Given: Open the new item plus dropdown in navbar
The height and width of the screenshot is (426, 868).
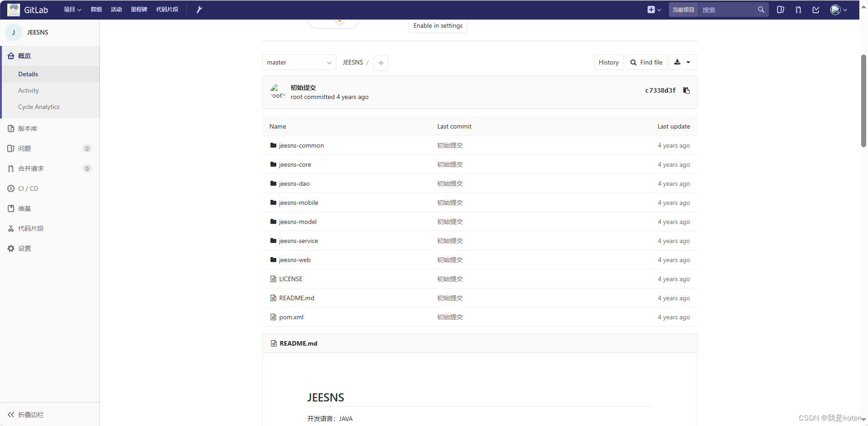Looking at the screenshot, I should click(x=654, y=10).
